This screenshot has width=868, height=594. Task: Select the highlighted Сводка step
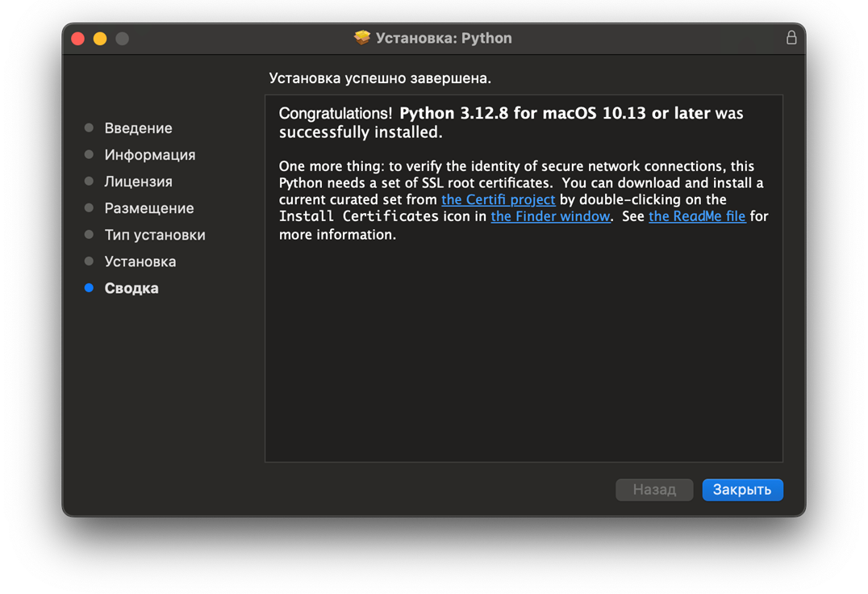[131, 288]
